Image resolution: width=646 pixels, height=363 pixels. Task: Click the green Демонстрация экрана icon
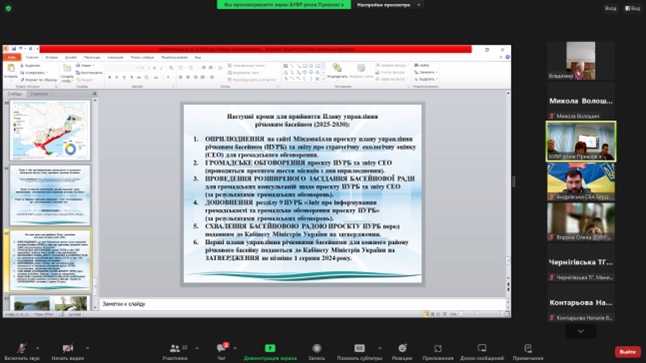pos(270,349)
